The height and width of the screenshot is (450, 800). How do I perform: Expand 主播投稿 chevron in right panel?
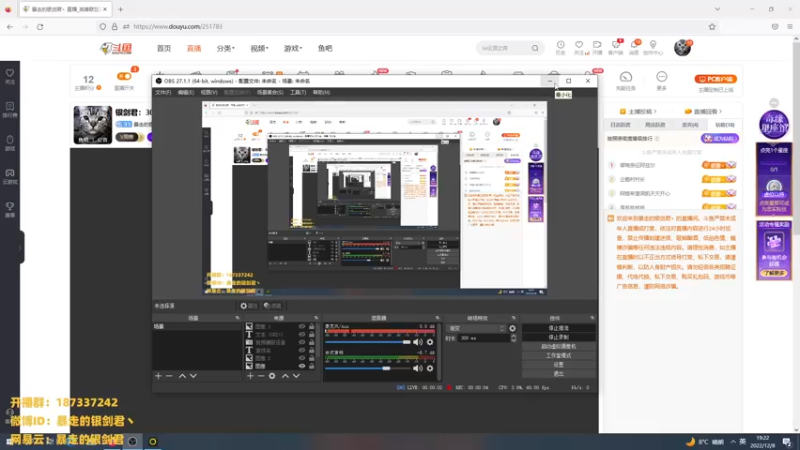coord(655,111)
